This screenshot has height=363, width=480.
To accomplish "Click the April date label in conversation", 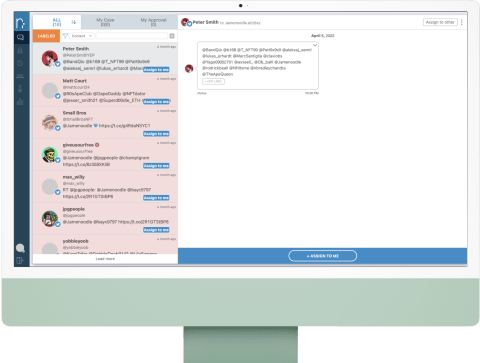I will (x=323, y=35).
